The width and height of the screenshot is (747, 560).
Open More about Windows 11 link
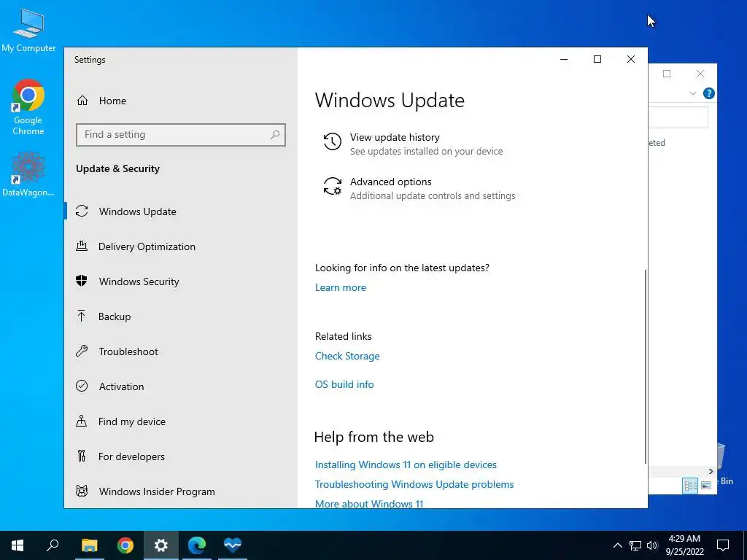click(368, 504)
